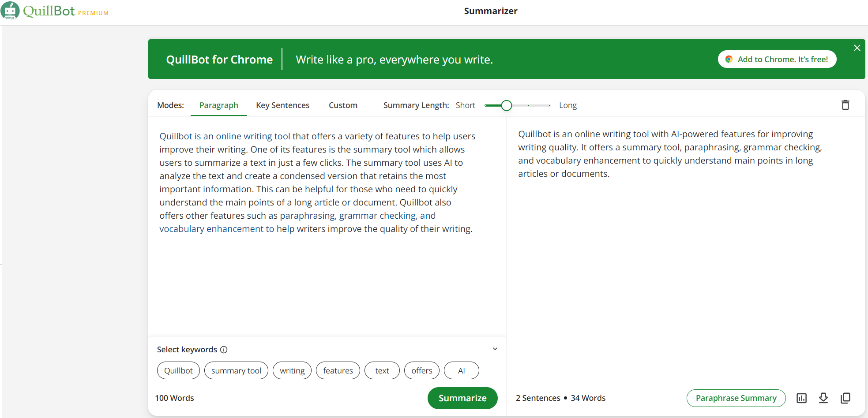Click the highlighted 'Quillbot is an online writing tool'
Viewport: 868px width, 418px height.
(225, 136)
